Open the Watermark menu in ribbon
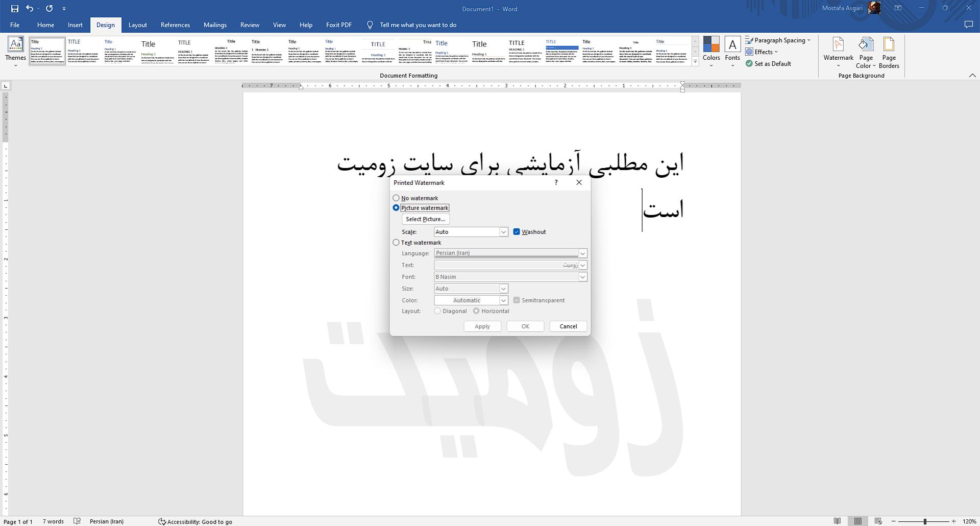980x526 pixels. point(838,52)
